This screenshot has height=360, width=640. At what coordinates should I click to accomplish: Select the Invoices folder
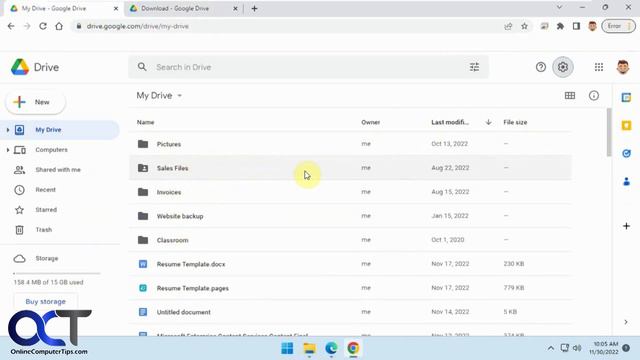coord(350,192)
